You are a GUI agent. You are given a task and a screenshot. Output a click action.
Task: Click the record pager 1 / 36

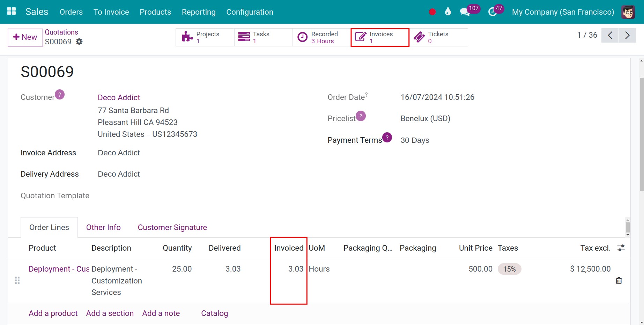(587, 35)
